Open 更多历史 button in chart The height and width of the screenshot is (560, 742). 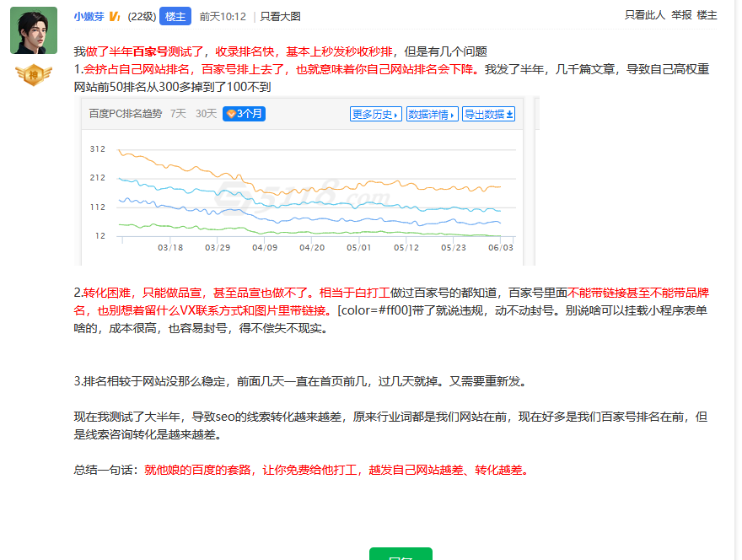click(x=376, y=114)
